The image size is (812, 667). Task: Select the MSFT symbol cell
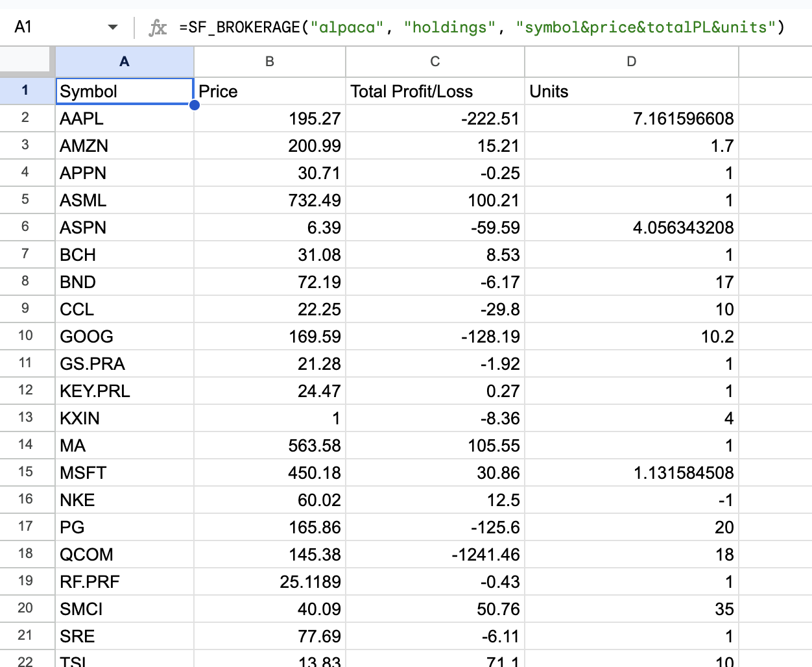tap(125, 472)
